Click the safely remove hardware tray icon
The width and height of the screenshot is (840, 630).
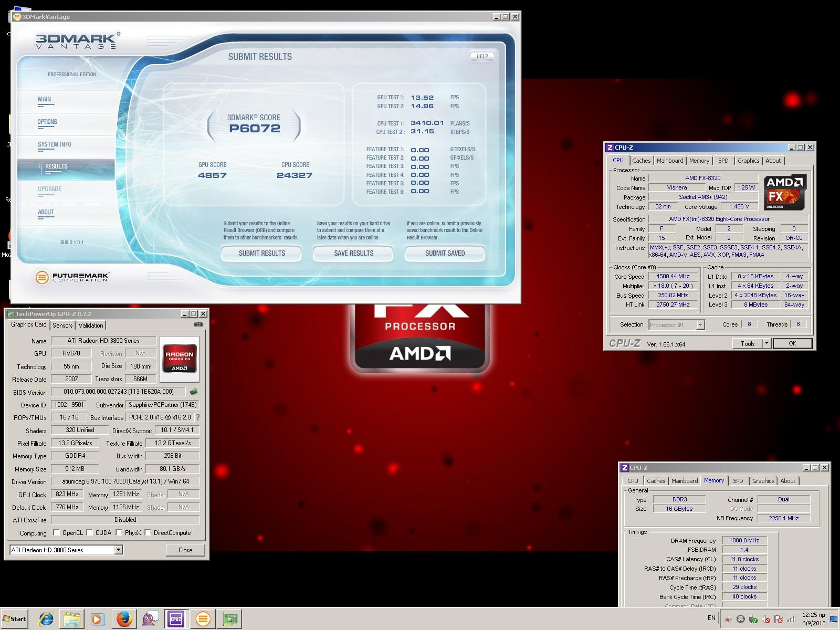click(x=753, y=619)
